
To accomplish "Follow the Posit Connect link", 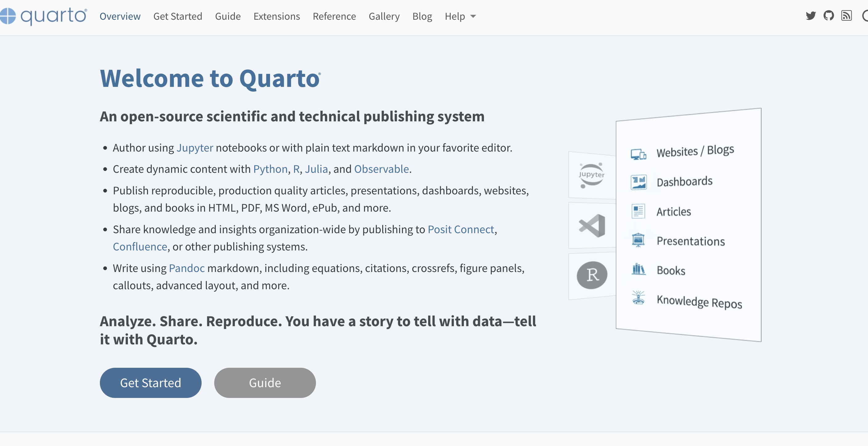I will pyautogui.click(x=461, y=229).
